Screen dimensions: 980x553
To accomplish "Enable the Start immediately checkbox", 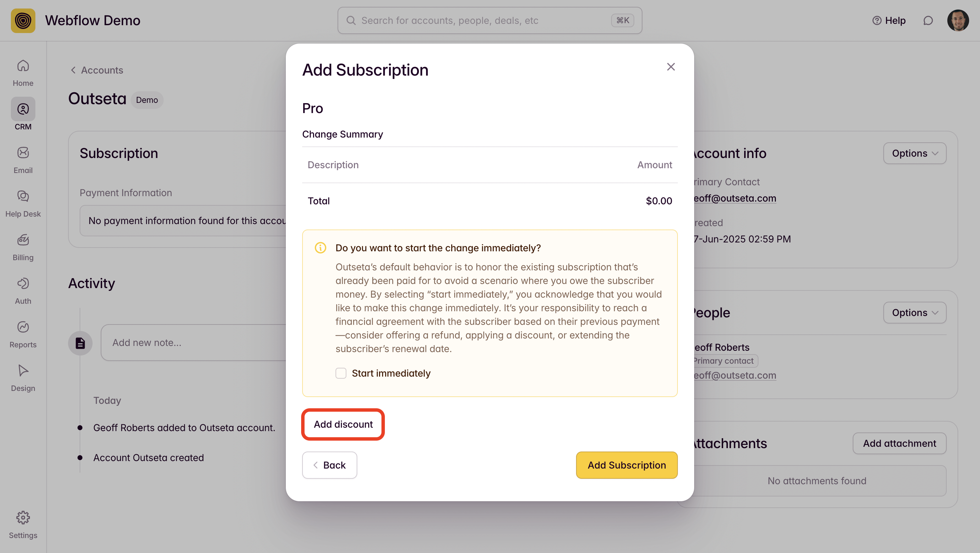I will point(341,373).
